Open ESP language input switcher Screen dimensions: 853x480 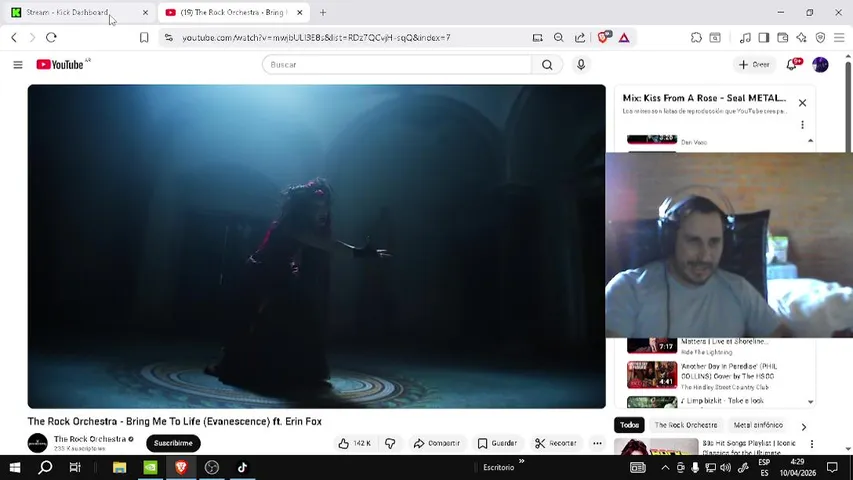[764, 467]
